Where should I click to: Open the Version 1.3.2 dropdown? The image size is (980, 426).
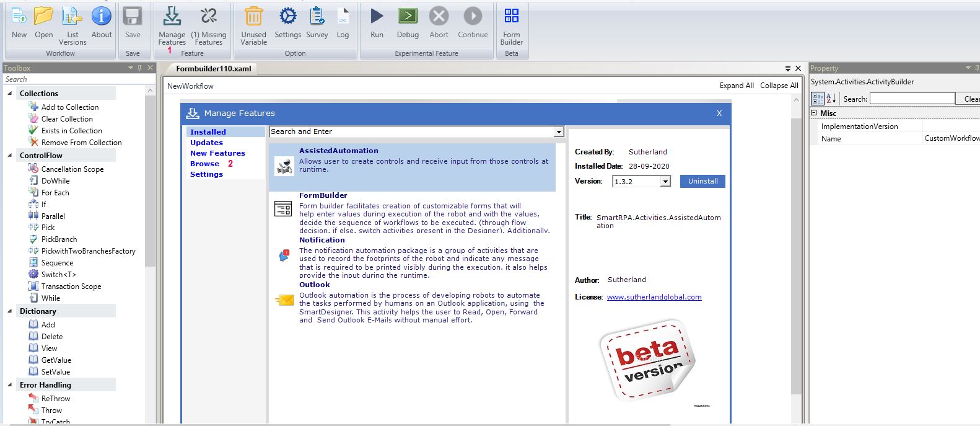[x=665, y=182]
